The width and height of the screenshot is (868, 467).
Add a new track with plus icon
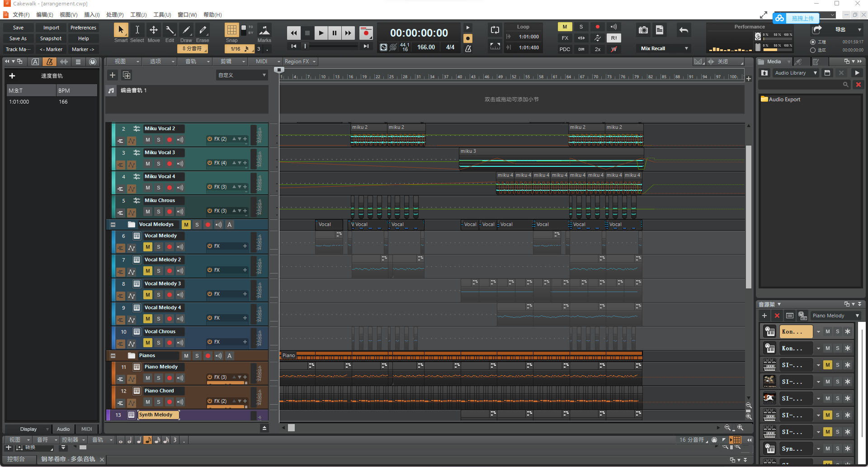(x=113, y=75)
